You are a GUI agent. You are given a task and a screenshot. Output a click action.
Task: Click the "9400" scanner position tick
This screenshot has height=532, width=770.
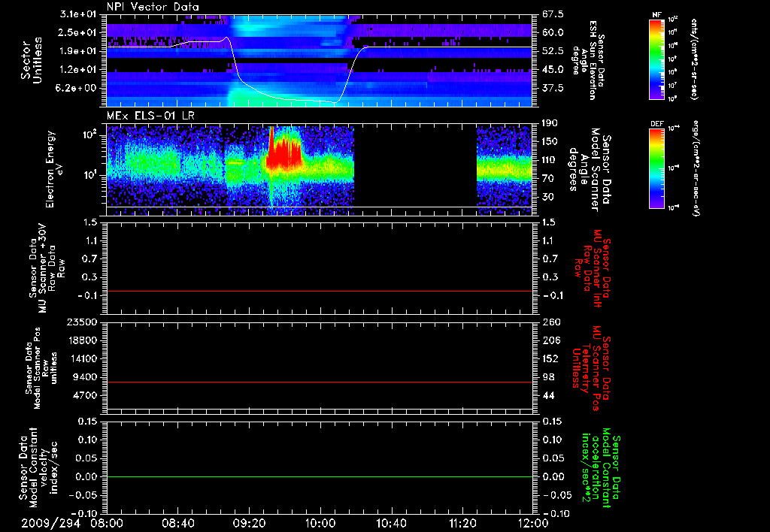tap(86, 377)
